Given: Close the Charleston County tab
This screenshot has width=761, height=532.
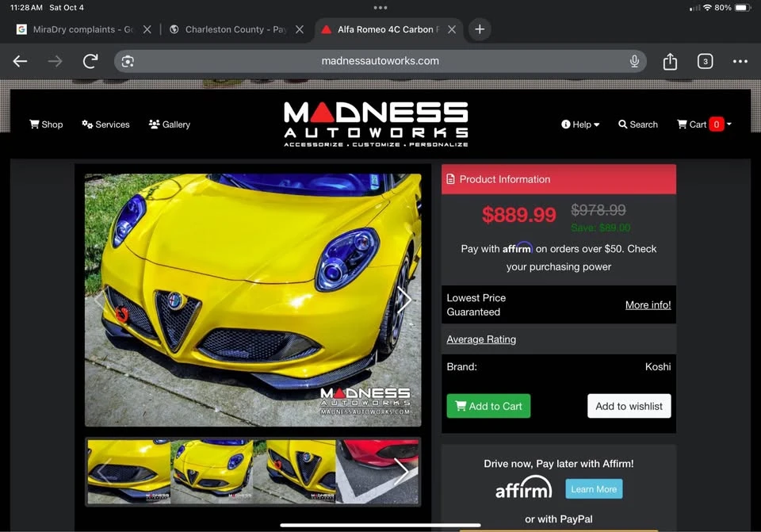Looking at the screenshot, I should click(x=300, y=29).
